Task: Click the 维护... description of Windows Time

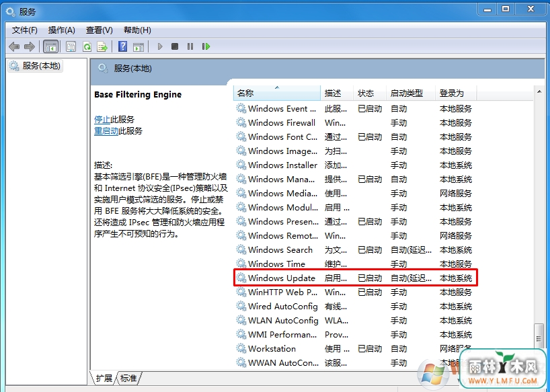Action: (x=336, y=264)
